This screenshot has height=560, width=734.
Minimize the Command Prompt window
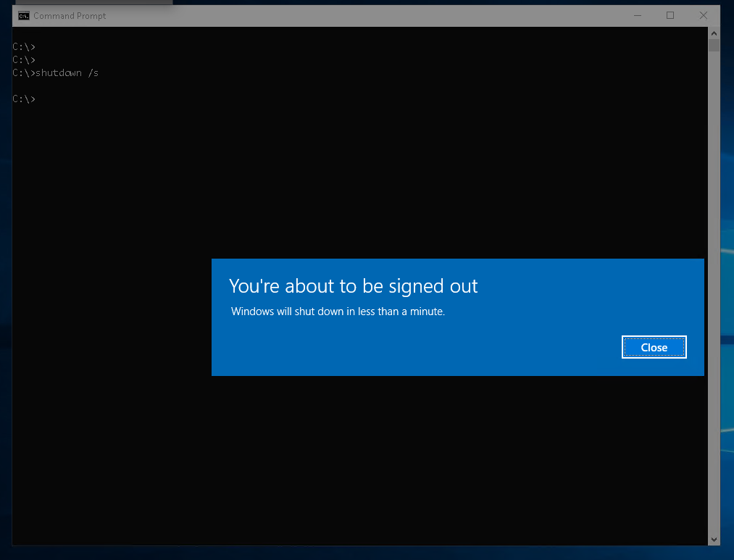pyautogui.click(x=638, y=15)
